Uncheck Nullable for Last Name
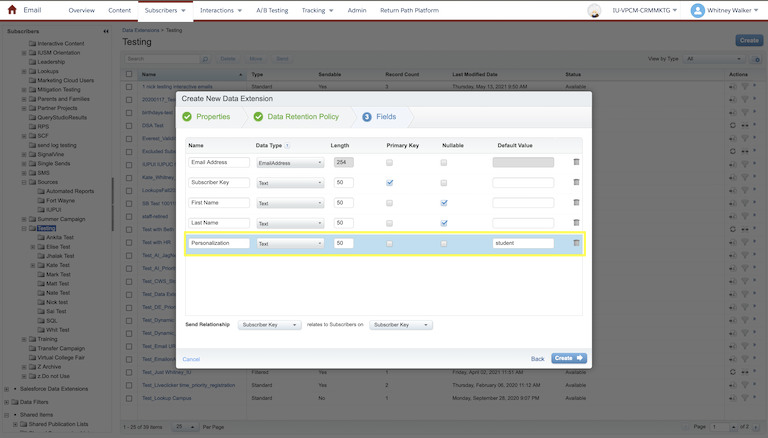The image size is (768, 438). [444, 223]
